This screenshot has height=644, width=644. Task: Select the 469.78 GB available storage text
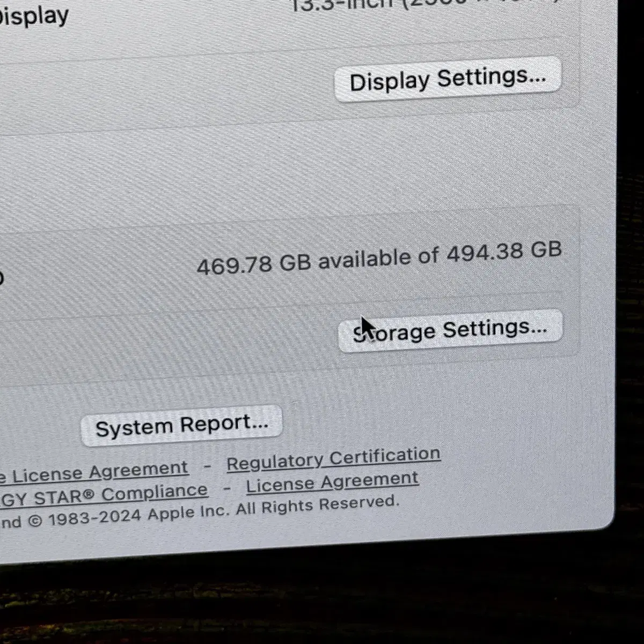point(379,258)
